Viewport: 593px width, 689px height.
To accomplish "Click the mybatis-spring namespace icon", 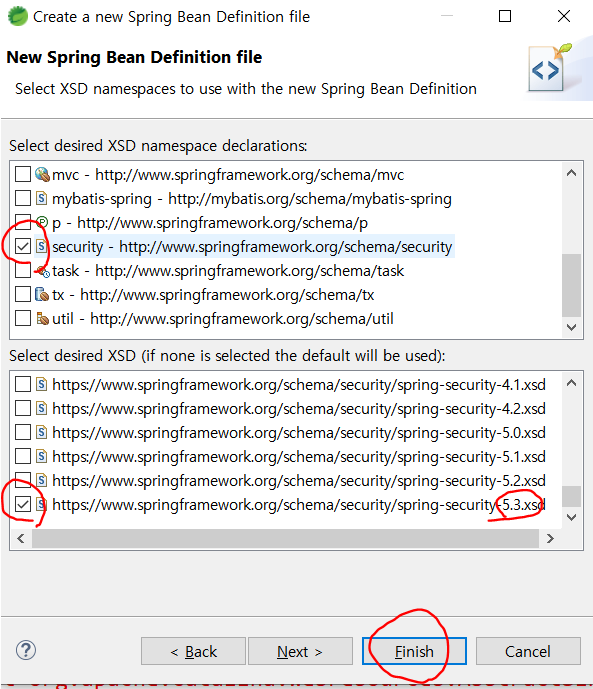I will (x=41, y=198).
